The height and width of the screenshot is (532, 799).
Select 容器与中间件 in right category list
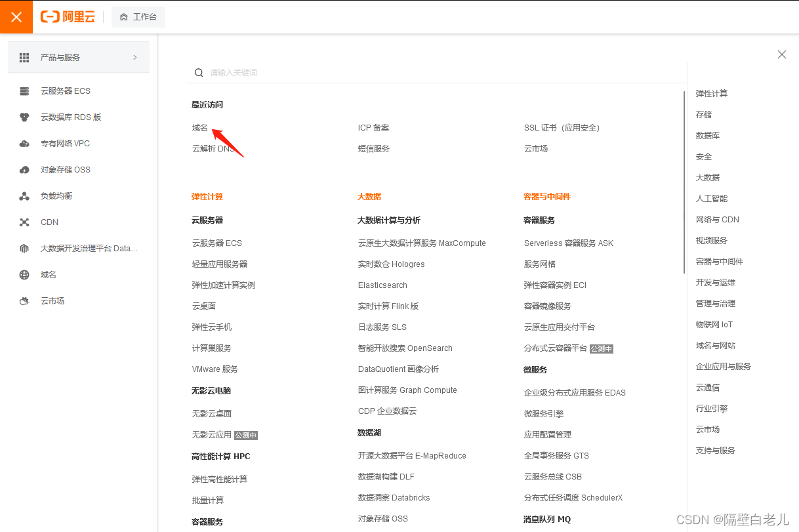coord(719,262)
